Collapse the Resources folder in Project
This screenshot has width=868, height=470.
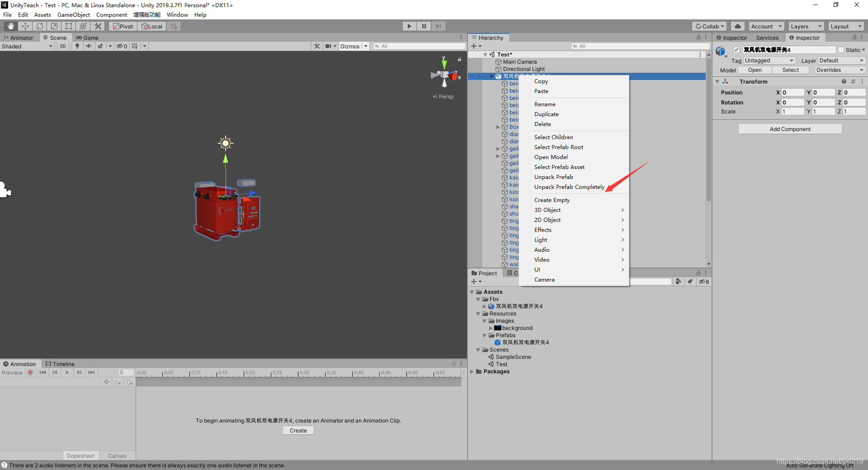(478, 314)
